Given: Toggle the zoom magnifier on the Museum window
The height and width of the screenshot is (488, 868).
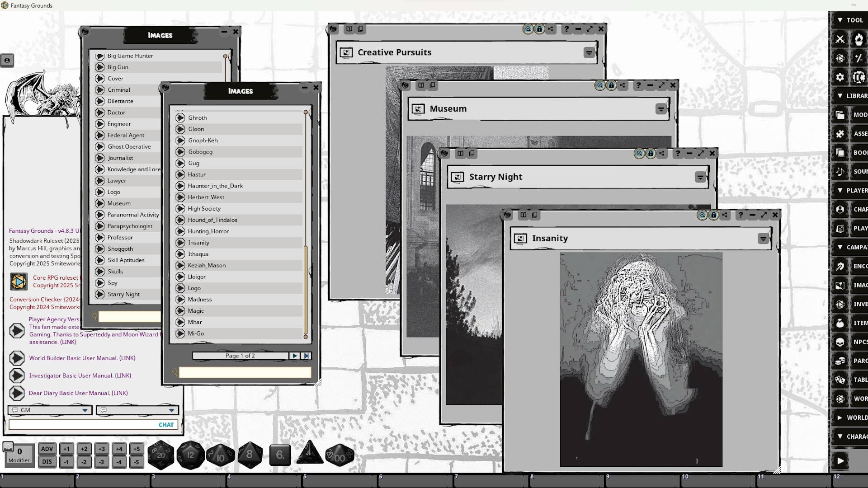Looking at the screenshot, I should click(599, 85).
